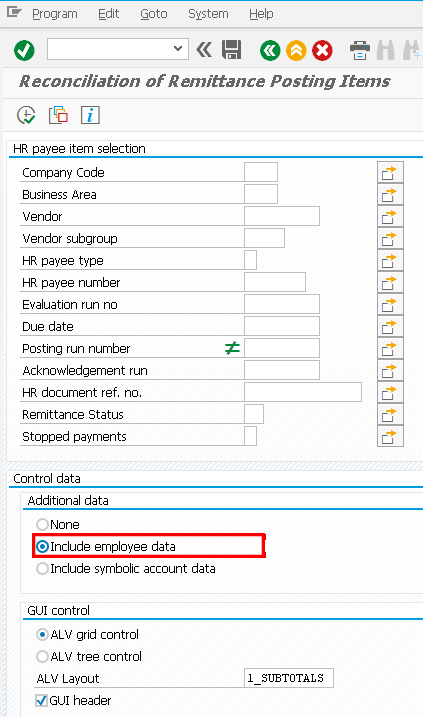Click the green checkmark Enter icon
Image resolution: width=423 pixels, height=717 pixels.
click(x=24, y=50)
